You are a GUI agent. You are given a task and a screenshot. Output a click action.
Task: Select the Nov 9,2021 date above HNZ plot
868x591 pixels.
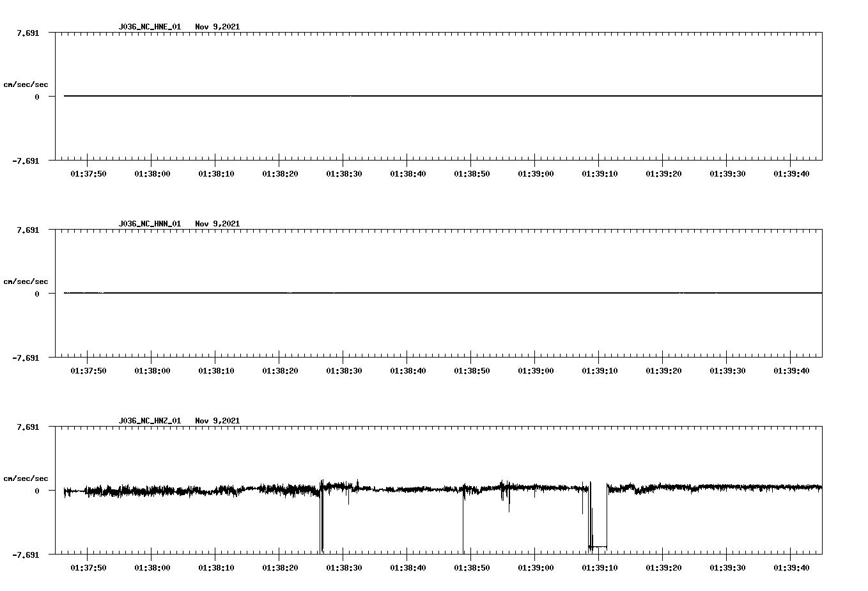click(x=217, y=421)
